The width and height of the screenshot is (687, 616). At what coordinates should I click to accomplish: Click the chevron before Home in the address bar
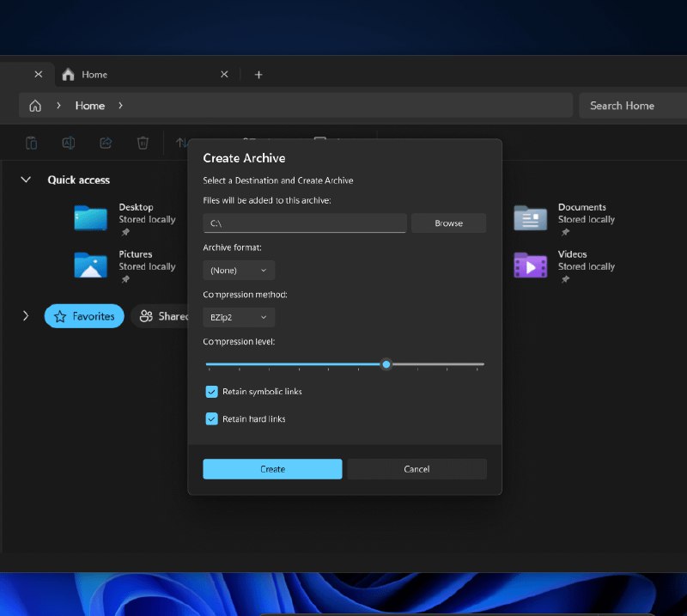(58, 106)
